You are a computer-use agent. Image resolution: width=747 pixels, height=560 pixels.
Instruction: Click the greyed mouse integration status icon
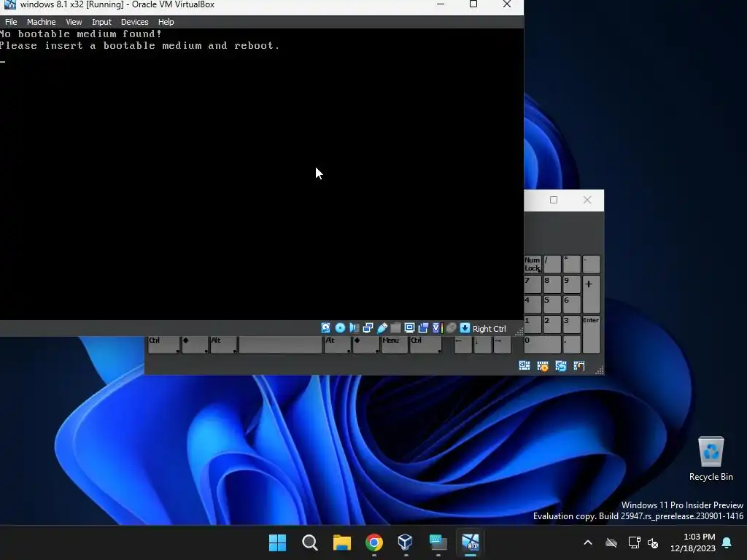[x=451, y=327]
